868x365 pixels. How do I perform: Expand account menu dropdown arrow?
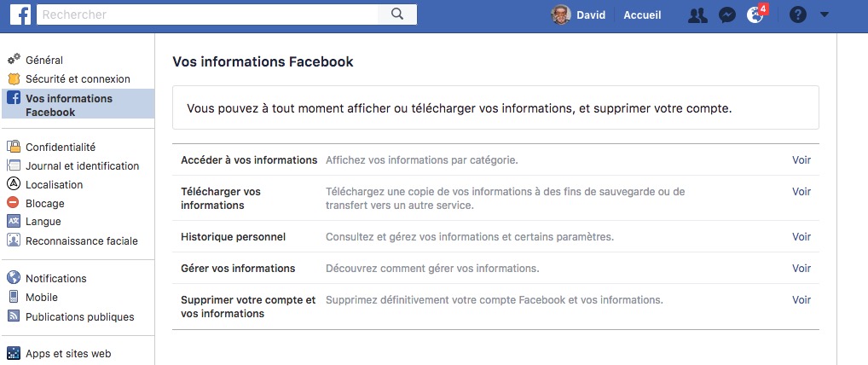click(x=825, y=15)
